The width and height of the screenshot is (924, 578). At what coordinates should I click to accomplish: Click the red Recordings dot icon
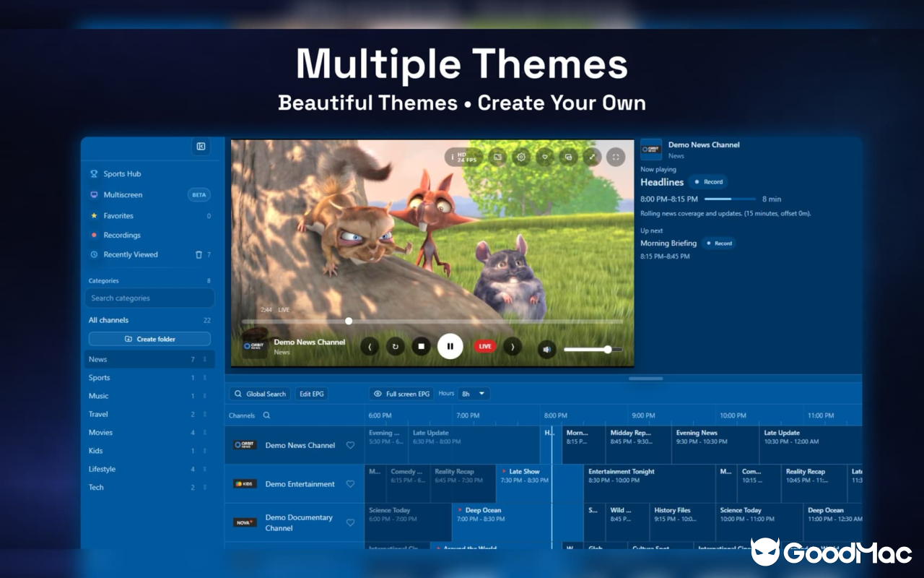(x=94, y=236)
